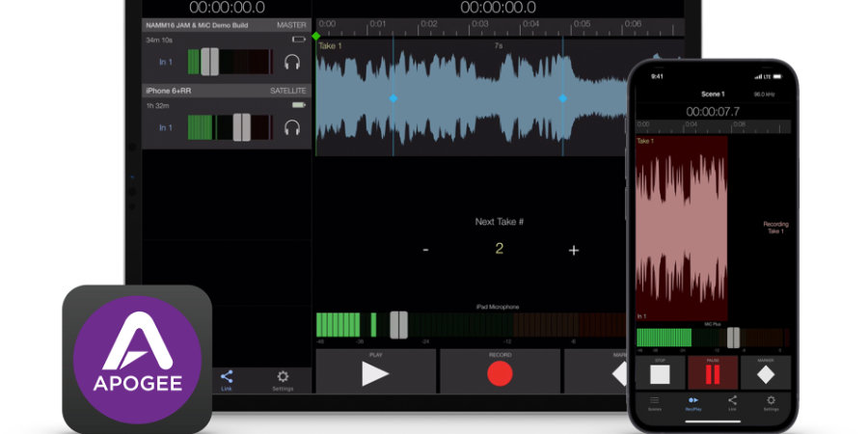Open the Settings tab on iPhone
868x434 pixels.
click(772, 403)
